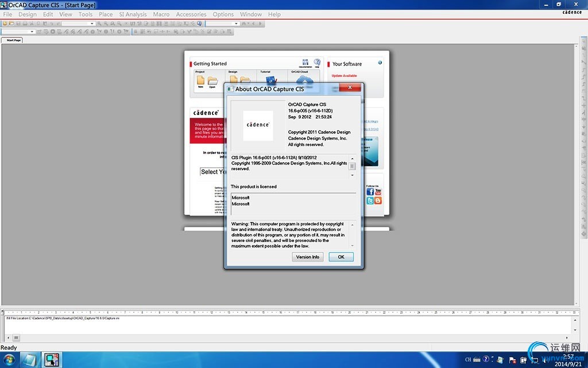Viewport: 588px width, 368px height.
Task: Click OK in About dialog
Action: pos(341,257)
